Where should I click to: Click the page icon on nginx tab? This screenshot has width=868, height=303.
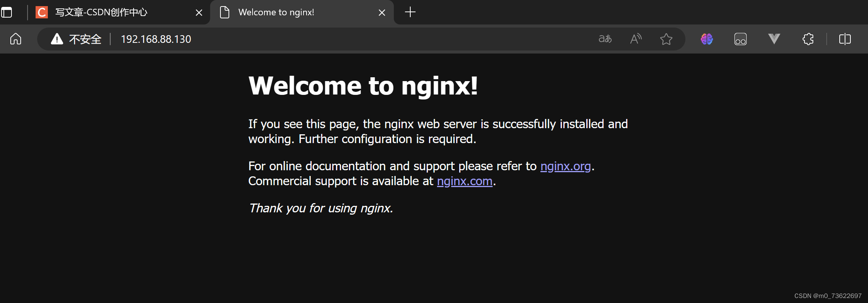225,12
